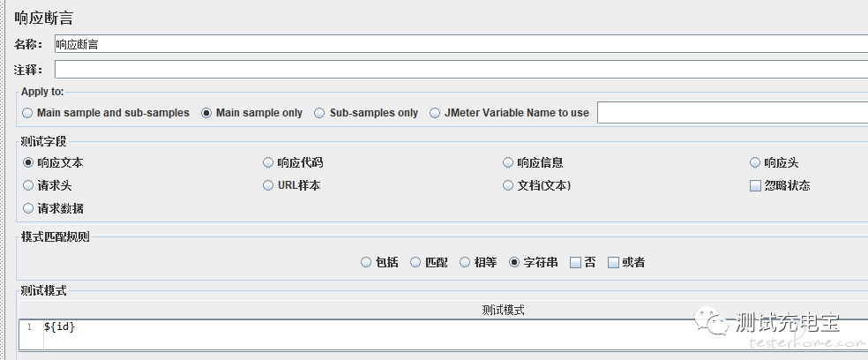The height and width of the screenshot is (360, 868).
Task: Select Main sample and sub-samples option
Action: (106, 113)
